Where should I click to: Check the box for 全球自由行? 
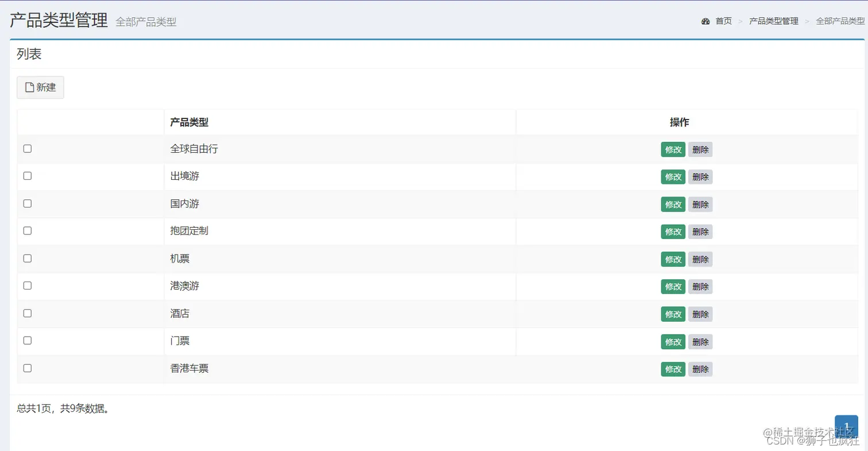tap(28, 149)
